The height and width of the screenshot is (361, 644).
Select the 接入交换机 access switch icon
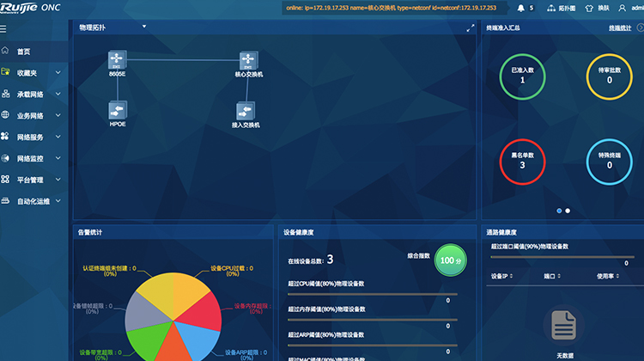coord(246,110)
